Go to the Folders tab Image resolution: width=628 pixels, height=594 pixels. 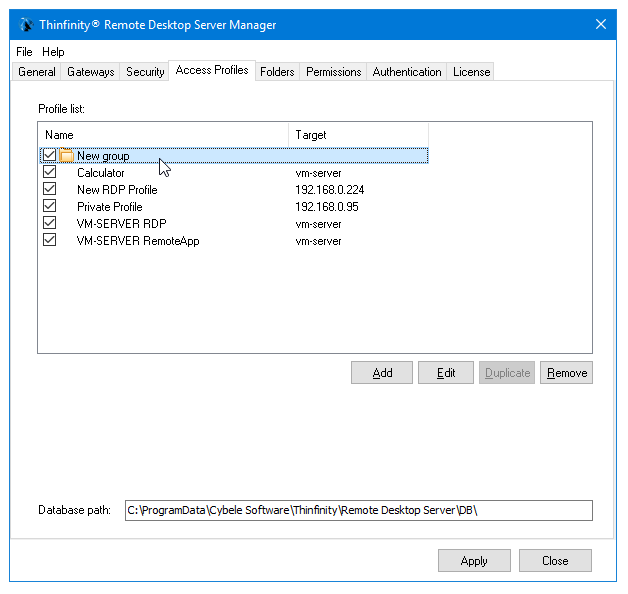[277, 72]
